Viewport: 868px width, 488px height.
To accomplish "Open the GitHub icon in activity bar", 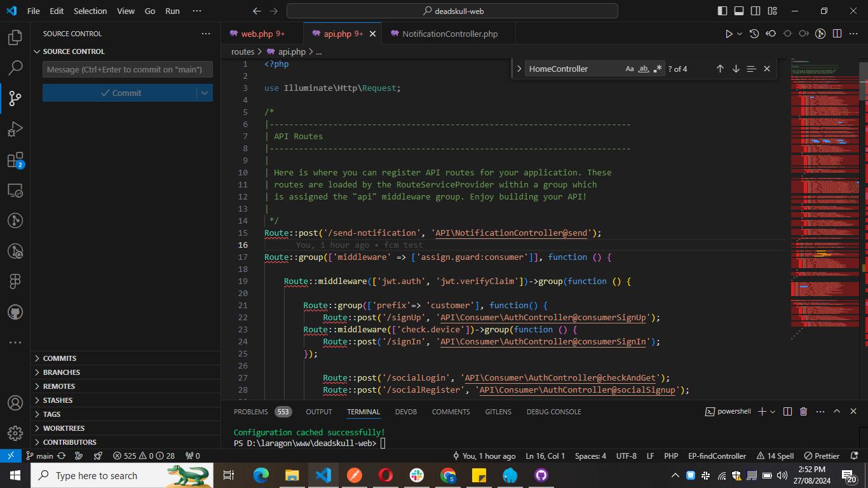I will coord(15,312).
